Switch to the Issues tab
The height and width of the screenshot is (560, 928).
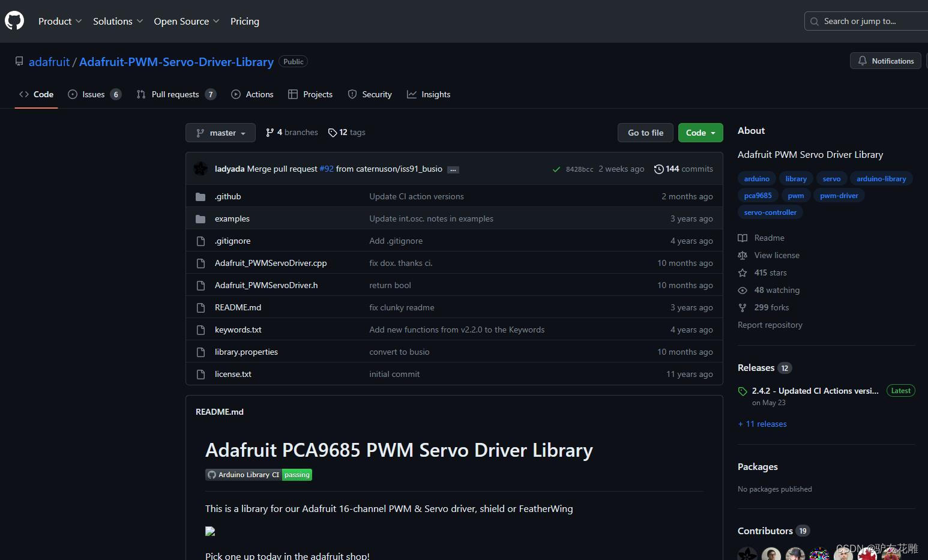[x=94, y=94]
